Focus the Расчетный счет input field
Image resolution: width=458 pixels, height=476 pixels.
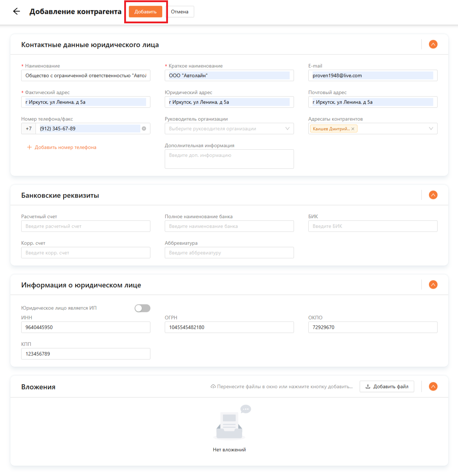85,226
